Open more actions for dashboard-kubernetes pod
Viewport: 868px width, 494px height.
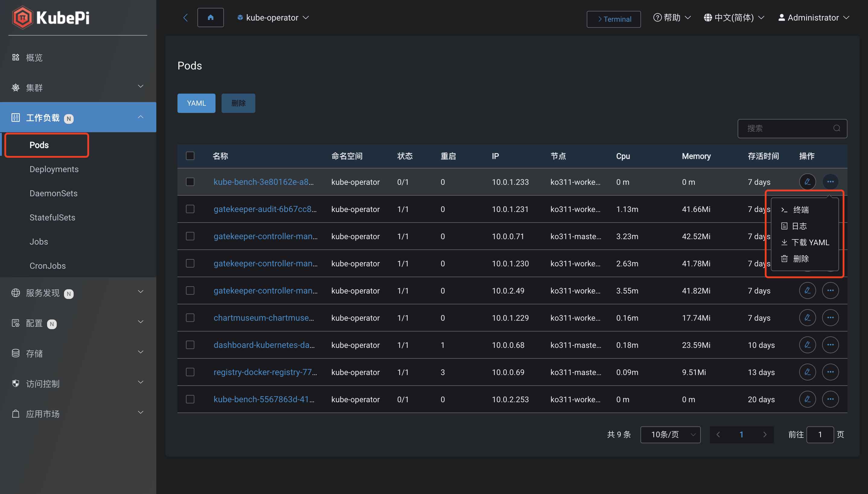point(830,345)
